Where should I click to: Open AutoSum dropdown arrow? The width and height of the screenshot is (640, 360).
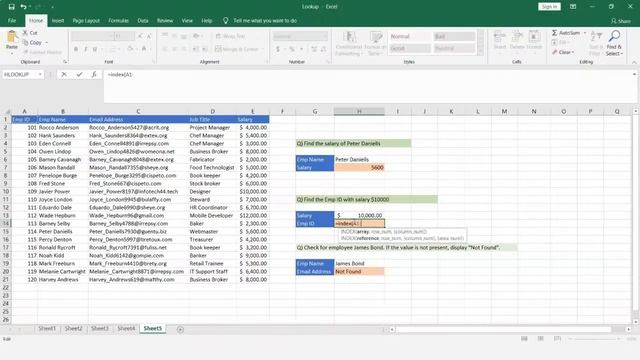click(584, 33)
